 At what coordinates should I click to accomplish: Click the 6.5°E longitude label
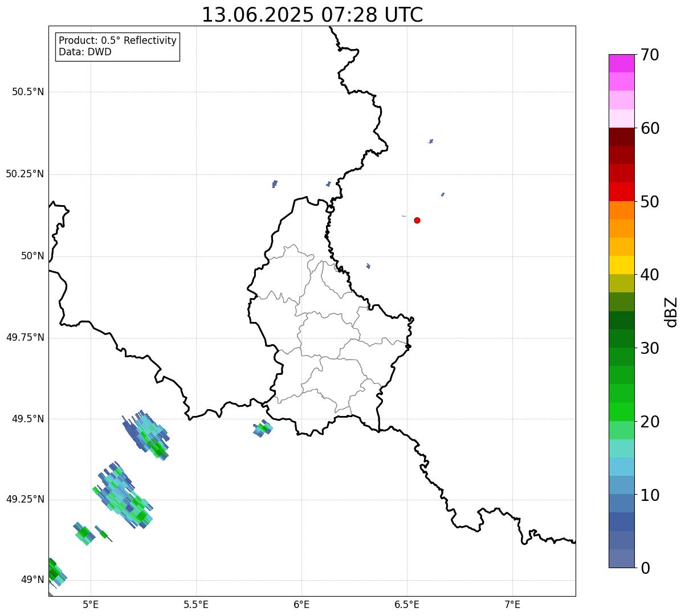coord(407,604)
